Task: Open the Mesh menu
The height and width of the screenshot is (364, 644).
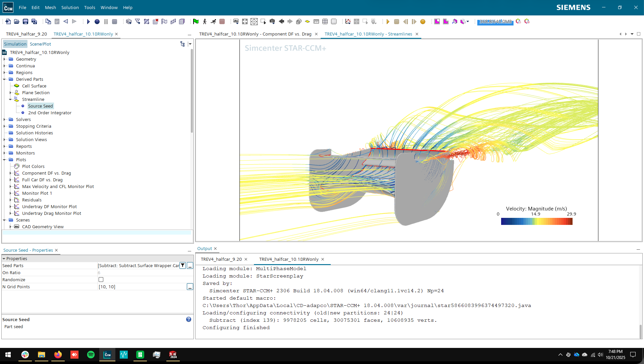Action: coord(50,7)
